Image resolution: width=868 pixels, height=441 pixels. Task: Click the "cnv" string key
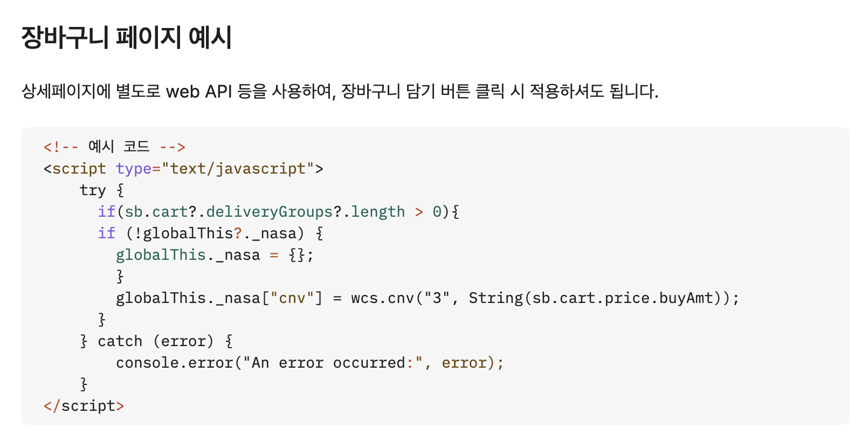pos(292,298)
